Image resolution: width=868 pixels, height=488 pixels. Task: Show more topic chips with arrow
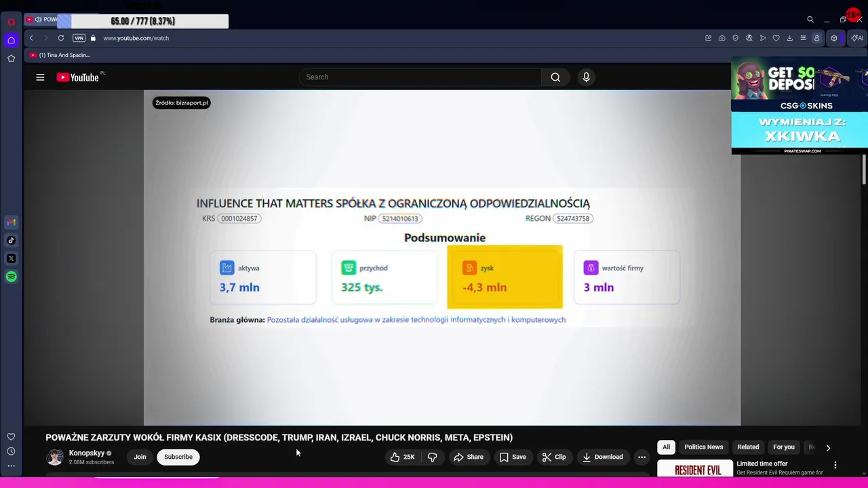click(828, 447)
